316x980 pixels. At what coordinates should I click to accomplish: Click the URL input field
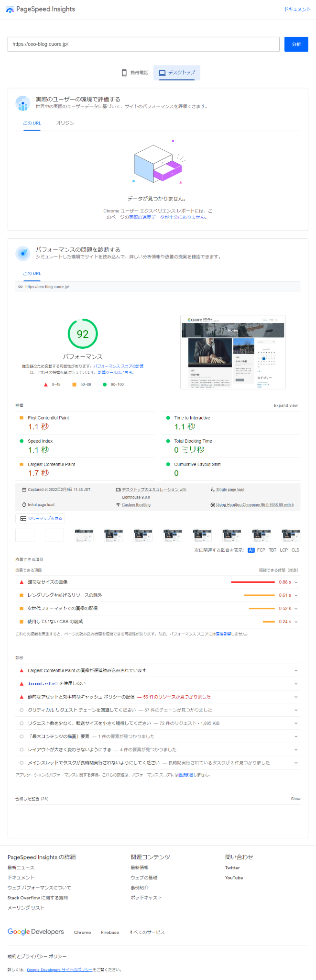[x=143, y=45]
